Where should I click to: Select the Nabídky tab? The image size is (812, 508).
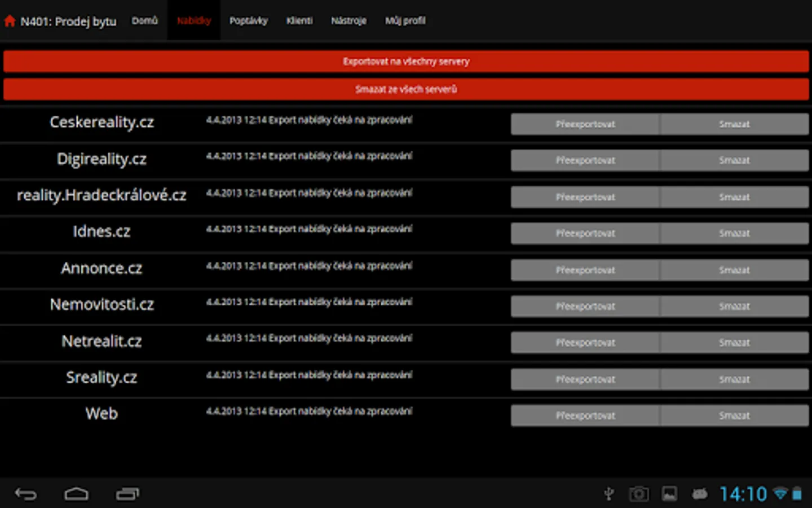(194, 21)
